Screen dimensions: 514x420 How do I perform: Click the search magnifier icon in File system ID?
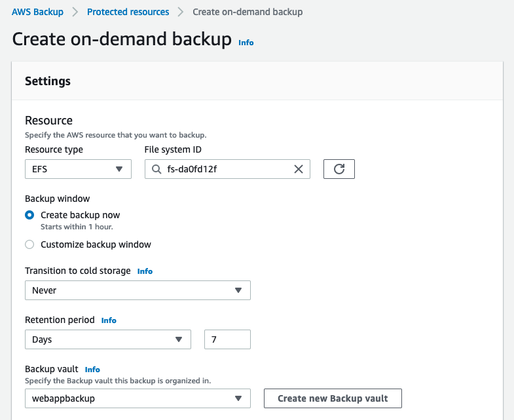(x=156, y=169)
